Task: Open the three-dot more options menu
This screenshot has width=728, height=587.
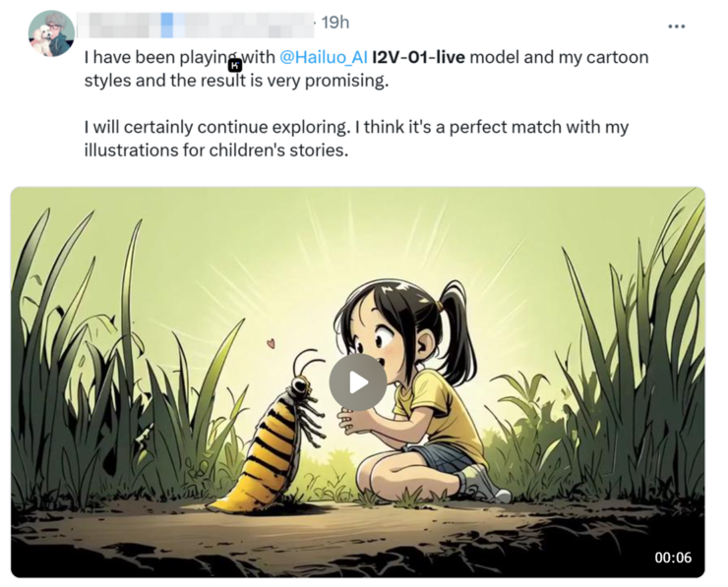Action: pyautogui.click(x=677, y=26)
